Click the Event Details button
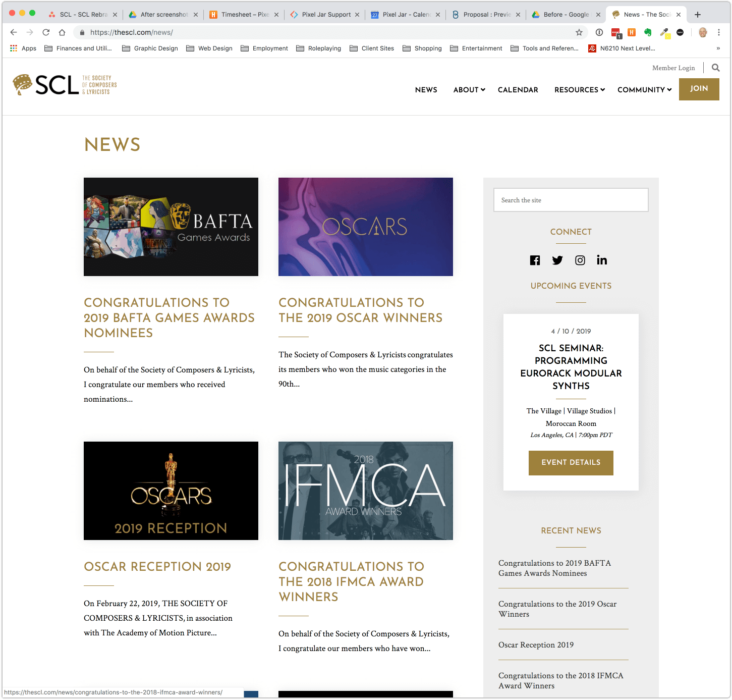Viewport: 732px width, 700px height. click(571, 463)
